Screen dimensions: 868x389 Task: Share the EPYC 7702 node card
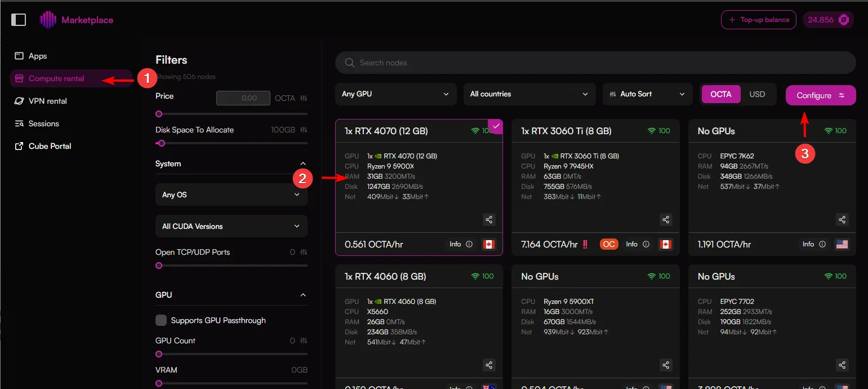click(x=842, y=365)
